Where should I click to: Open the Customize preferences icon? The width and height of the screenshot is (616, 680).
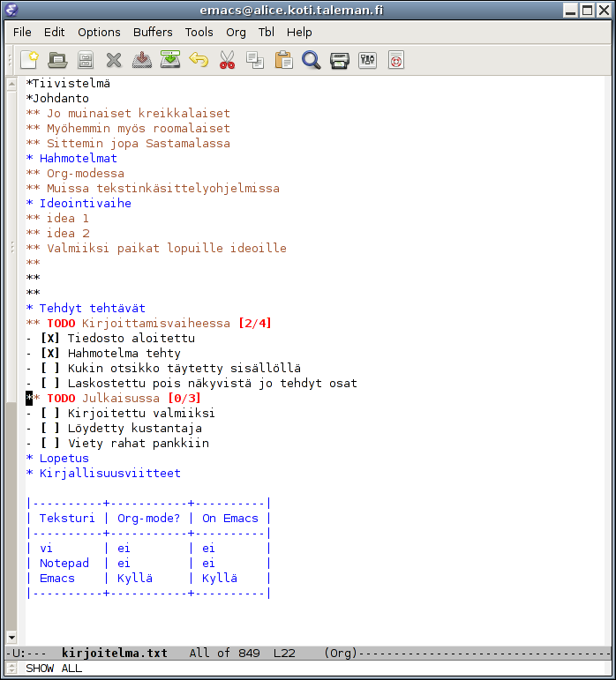coord(367,60)
